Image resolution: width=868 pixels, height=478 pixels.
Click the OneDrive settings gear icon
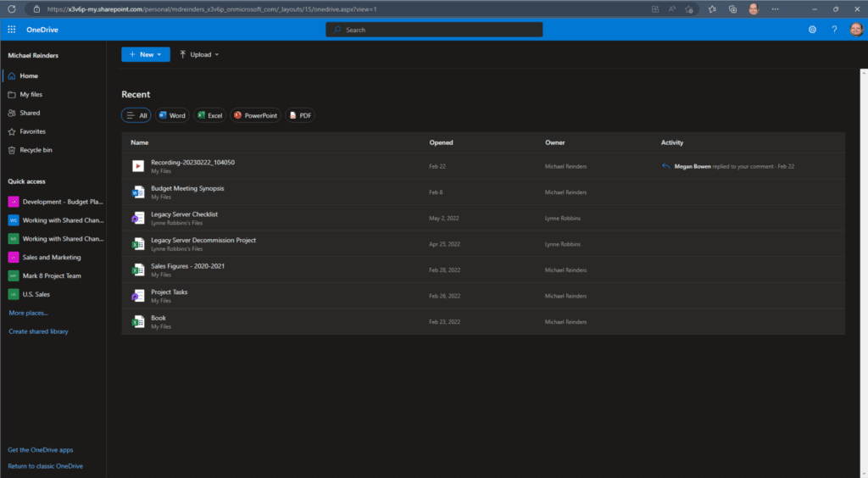(x=812, y=30)
